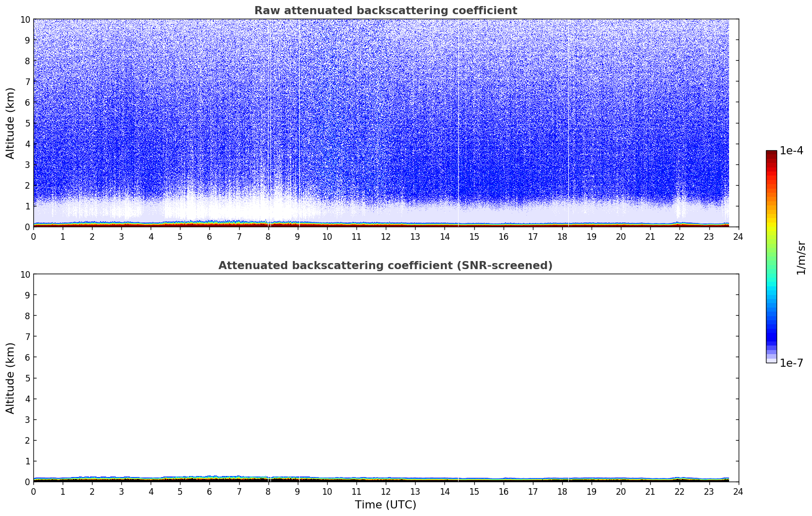Click hour 12 tick on bottom plot's time axis
812x516 pixels.
click(x=386, y=491)
